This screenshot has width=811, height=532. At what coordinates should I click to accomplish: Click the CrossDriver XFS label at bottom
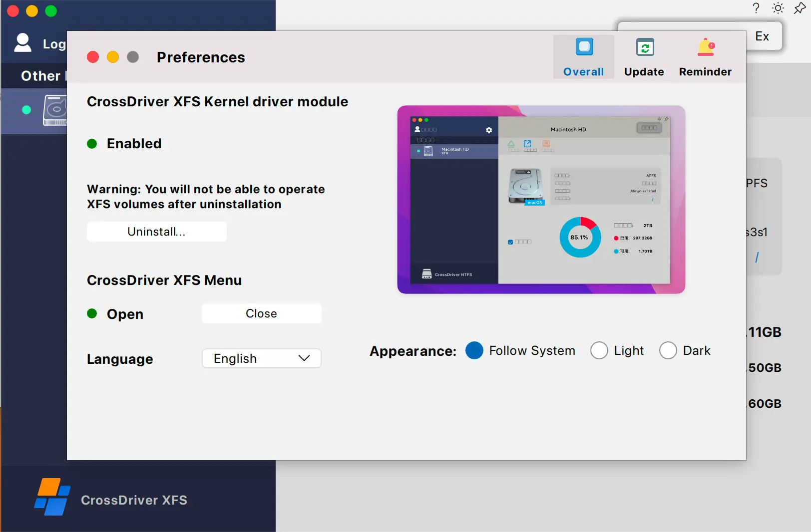click(134, 500)
